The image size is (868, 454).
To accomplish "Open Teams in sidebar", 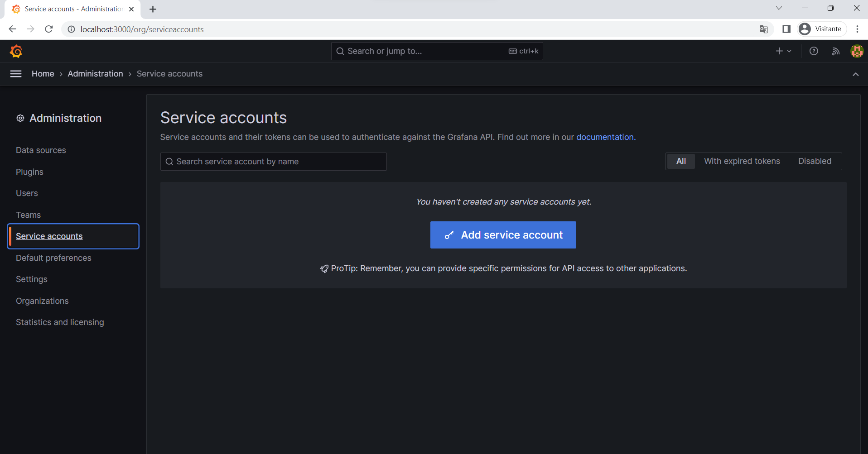I will point(28,215).
